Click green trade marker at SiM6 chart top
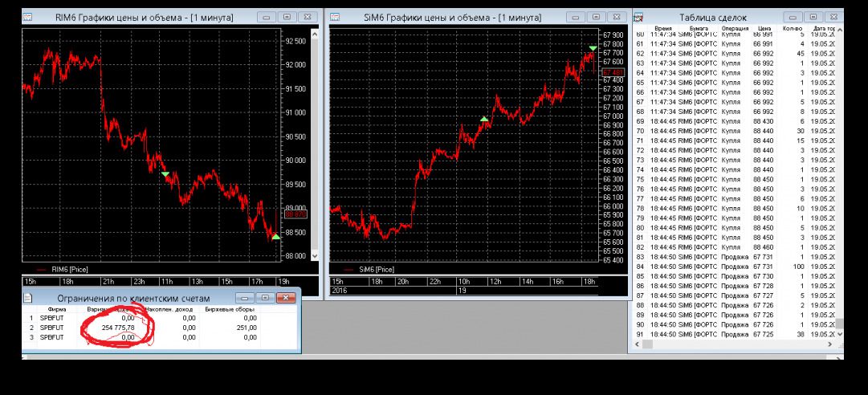 (x=593, y=48)
